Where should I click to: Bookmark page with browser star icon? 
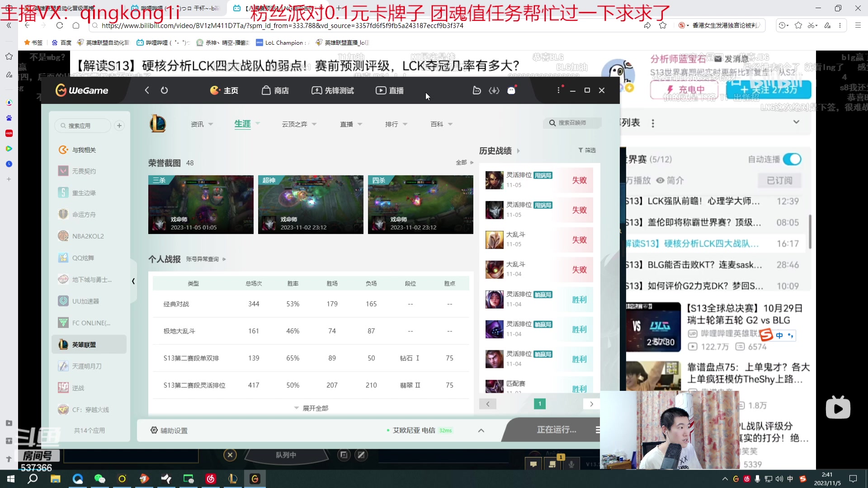click(x=663, y=25)
